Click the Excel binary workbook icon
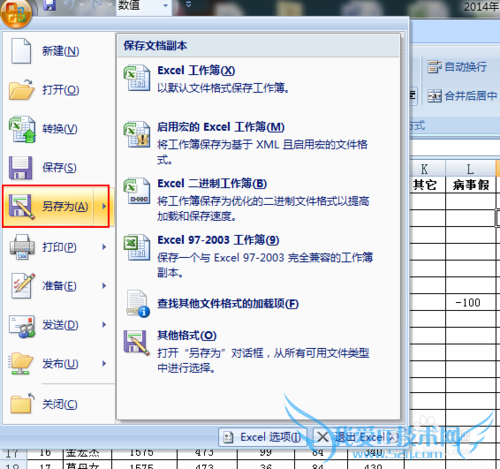 (137, 191)
